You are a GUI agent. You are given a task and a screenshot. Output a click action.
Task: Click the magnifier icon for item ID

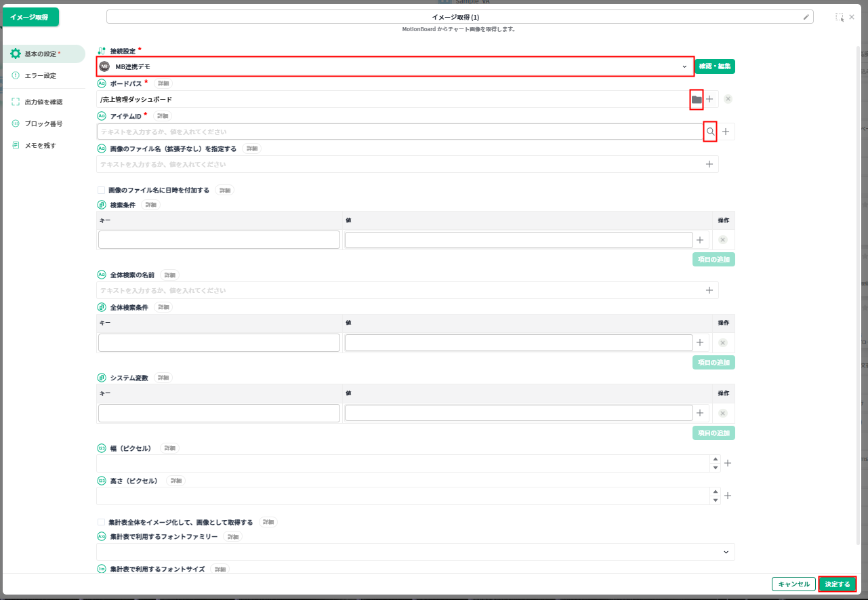[x=710, y=132]
